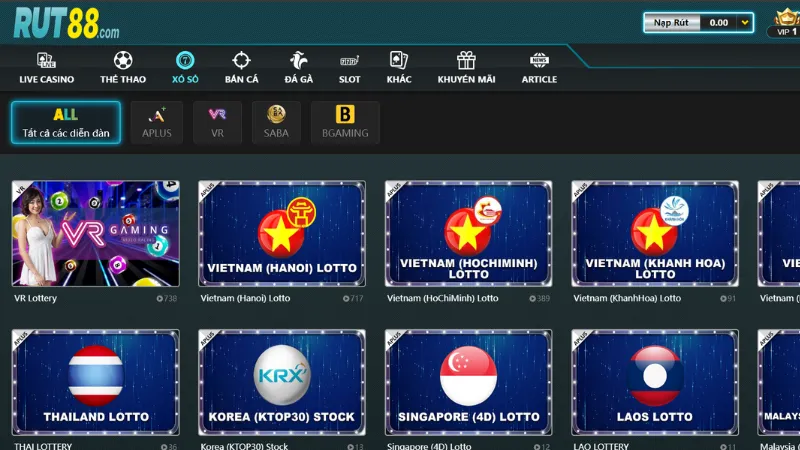Open the Thailand Lotto game card

click(95, 382)
